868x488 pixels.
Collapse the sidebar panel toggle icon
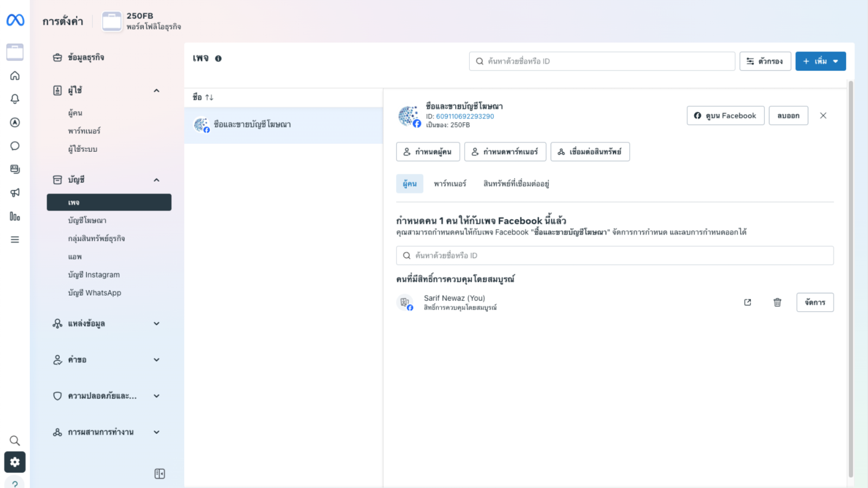159,474
